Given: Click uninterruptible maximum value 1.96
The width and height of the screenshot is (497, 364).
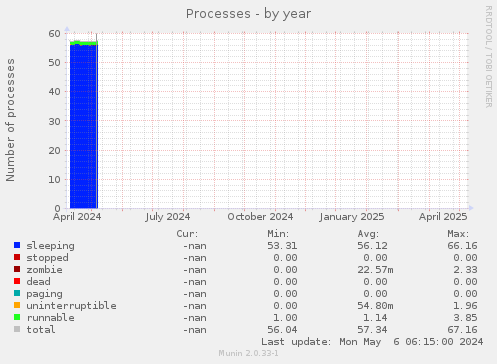Looking at the screenshot, I should click(x=465, y=306).
